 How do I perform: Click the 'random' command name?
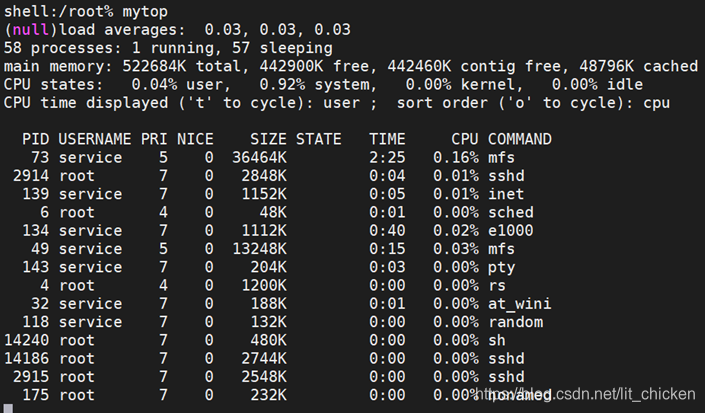515,322
